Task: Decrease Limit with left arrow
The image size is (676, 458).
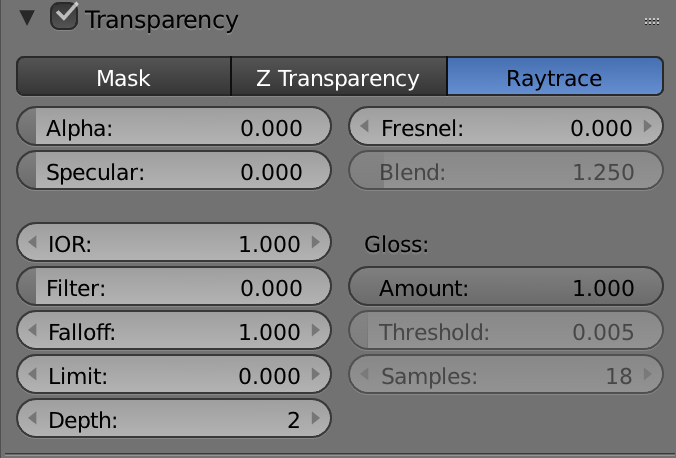Action: [x=32, y=376]
